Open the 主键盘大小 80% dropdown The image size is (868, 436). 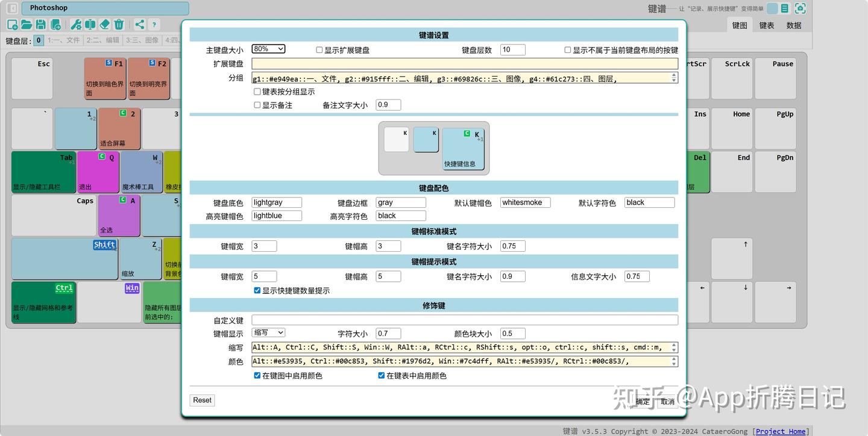[268, 49]
